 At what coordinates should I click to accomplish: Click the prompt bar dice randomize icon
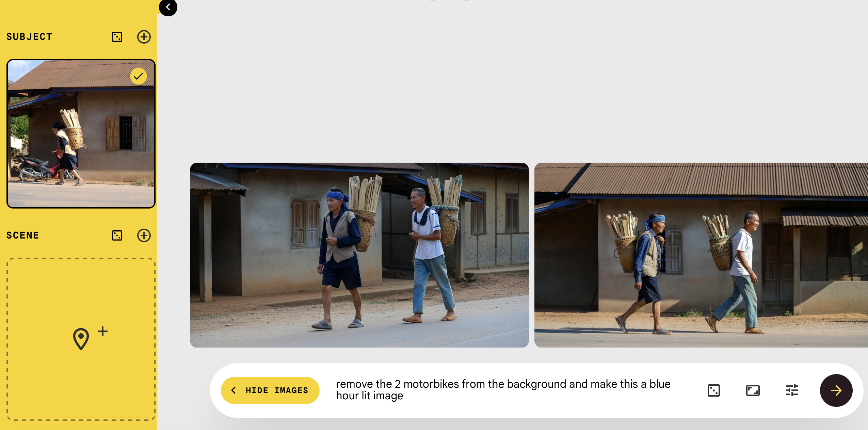click(714, 390)
